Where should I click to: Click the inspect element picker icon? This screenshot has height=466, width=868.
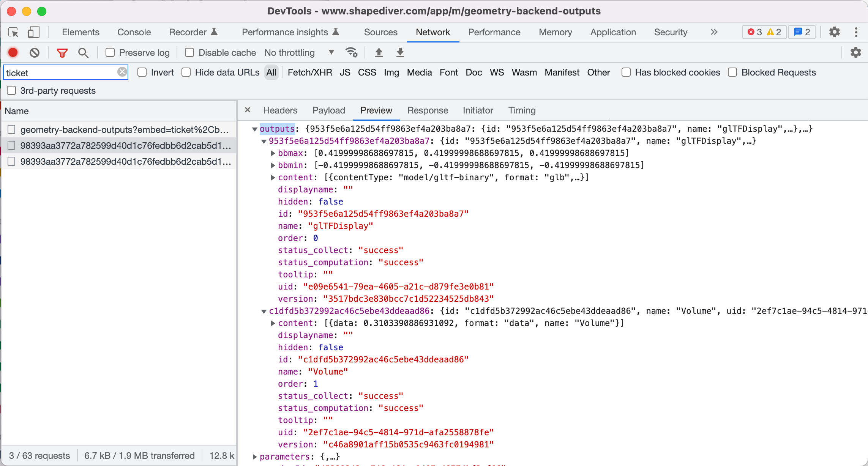[13, 33]
